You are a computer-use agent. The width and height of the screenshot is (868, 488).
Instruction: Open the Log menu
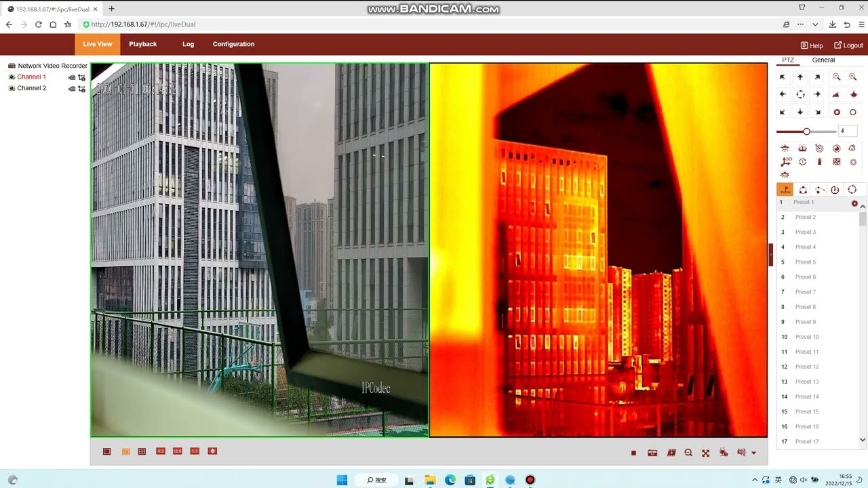pos(188,44)
